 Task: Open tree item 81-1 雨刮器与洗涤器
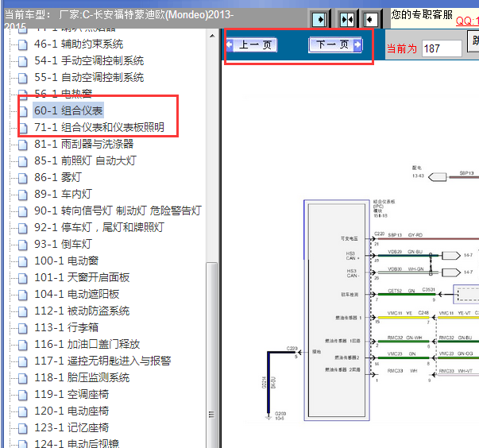click(x=83, y=144)
